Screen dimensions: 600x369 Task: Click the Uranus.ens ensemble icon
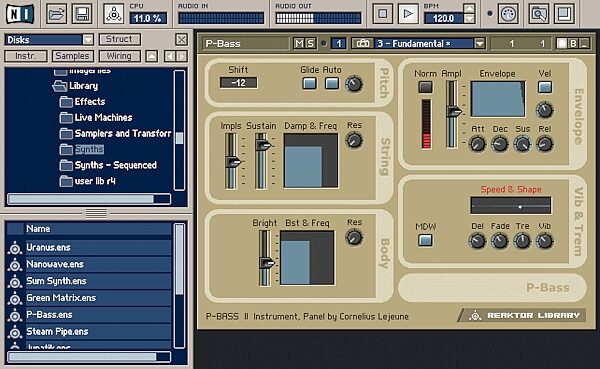15,248
